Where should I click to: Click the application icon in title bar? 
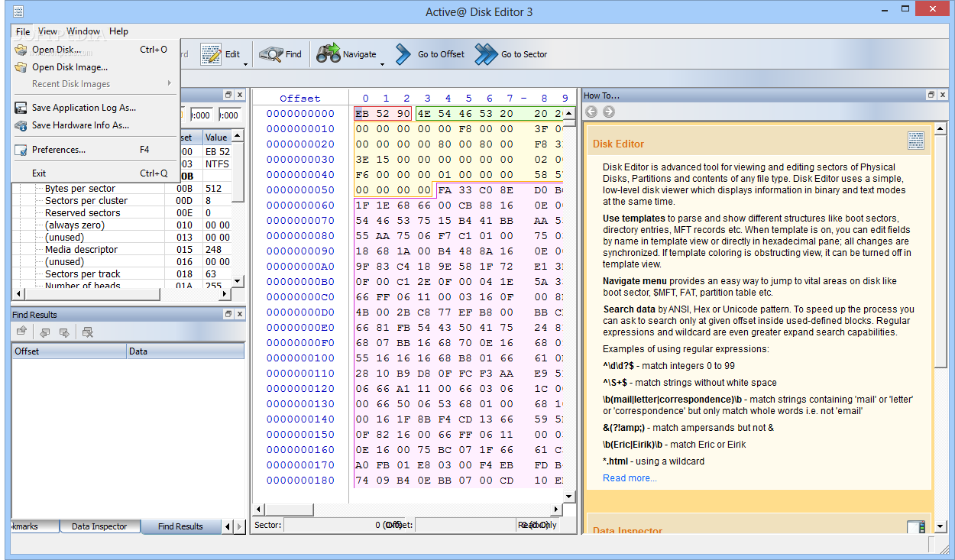click(x=18, y=11)
